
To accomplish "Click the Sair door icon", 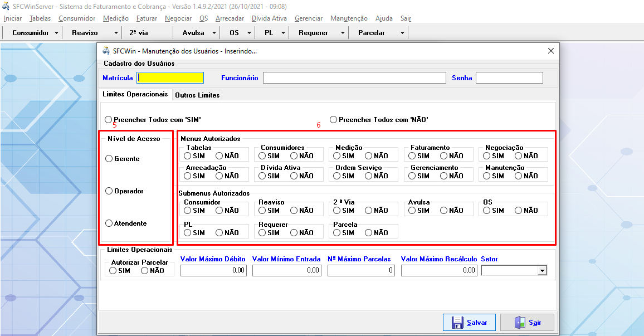I will pos(519,323).
